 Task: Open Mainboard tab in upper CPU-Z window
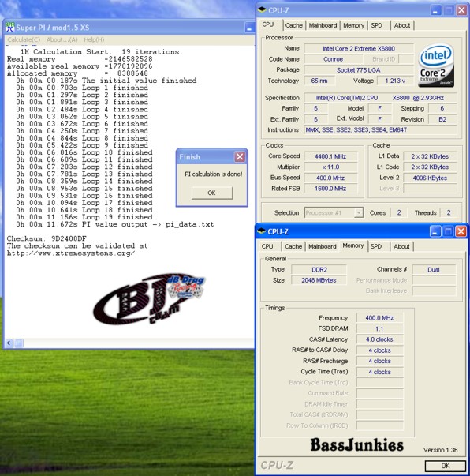[323, 25]
